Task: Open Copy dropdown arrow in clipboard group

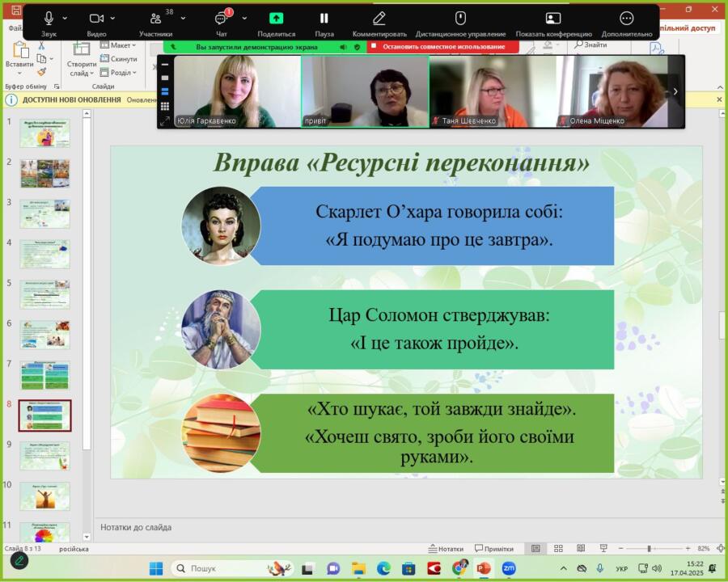Action: 52,59
